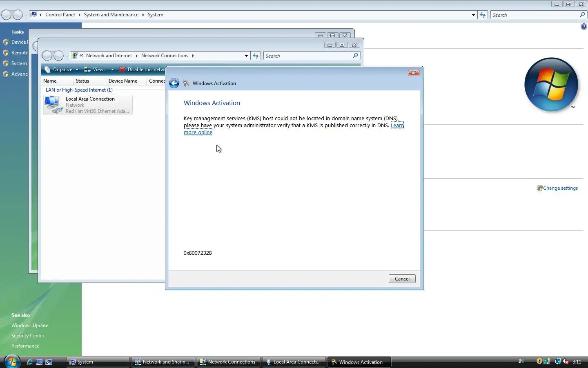This screenshot has height=368, width=588.
Task: Click the keys icon beside Windows Activation title
Action: (x=187, y=83)
